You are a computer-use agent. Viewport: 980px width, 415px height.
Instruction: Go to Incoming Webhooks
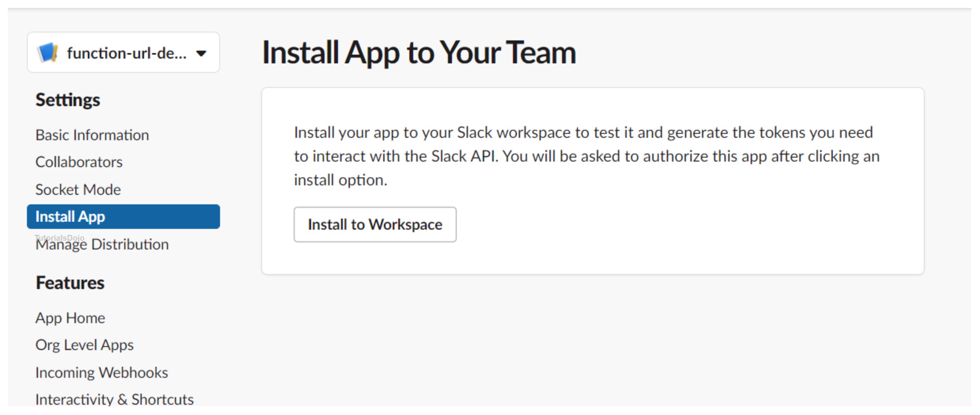tap(101, 373)
